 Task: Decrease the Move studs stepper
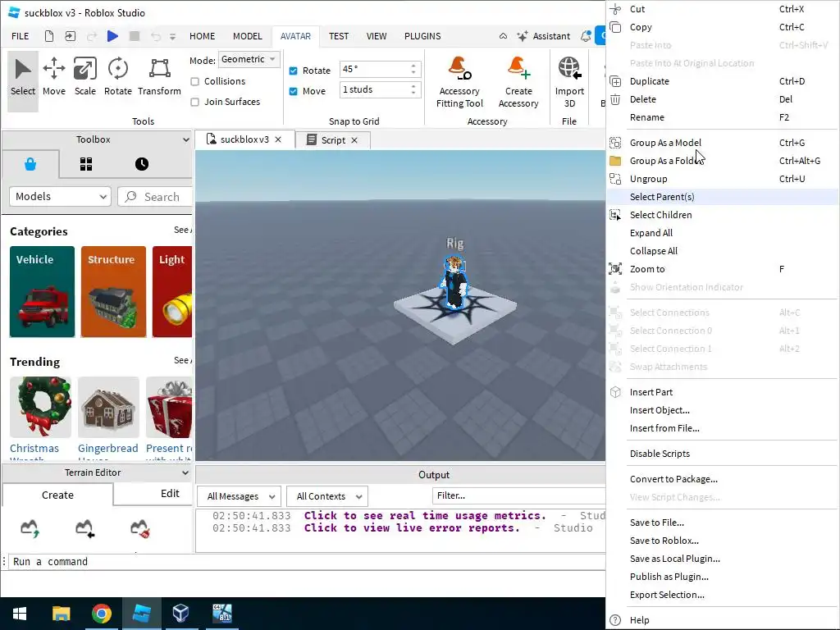[413, 94]
